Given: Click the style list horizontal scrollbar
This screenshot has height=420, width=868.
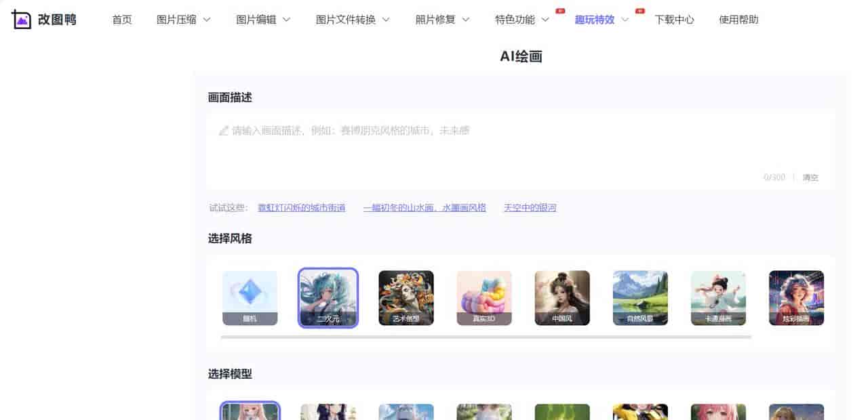Looking at the screenshot, I should [486, 337].
